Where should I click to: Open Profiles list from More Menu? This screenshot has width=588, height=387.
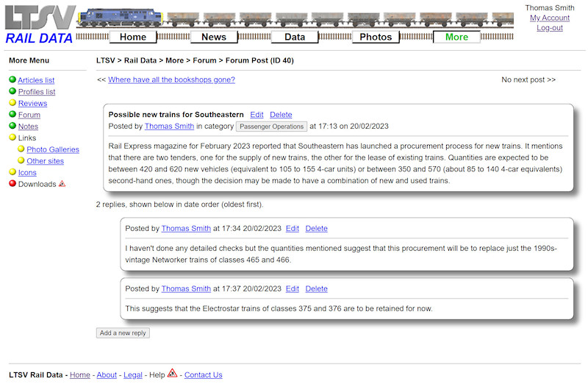36,92
